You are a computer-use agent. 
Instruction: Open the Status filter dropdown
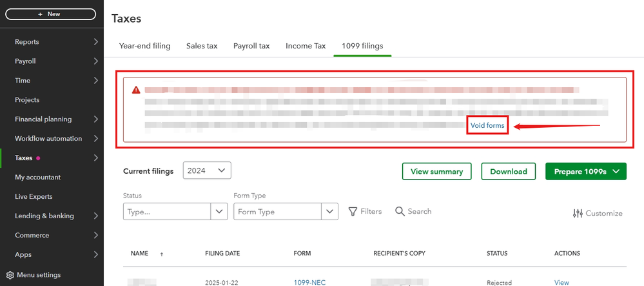219,212
